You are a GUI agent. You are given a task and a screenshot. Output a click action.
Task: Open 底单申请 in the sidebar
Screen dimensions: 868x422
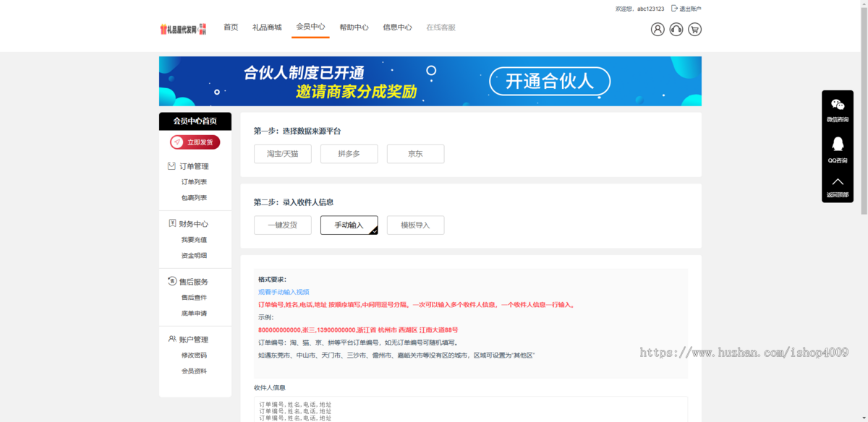[x=194, y=314]
